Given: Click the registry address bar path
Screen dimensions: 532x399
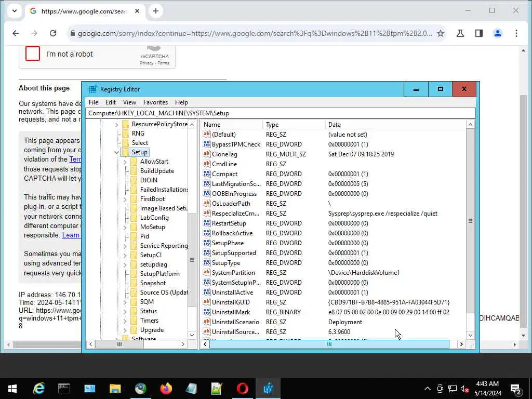Looking at the screenshot, I should click(x=281, y=113).
